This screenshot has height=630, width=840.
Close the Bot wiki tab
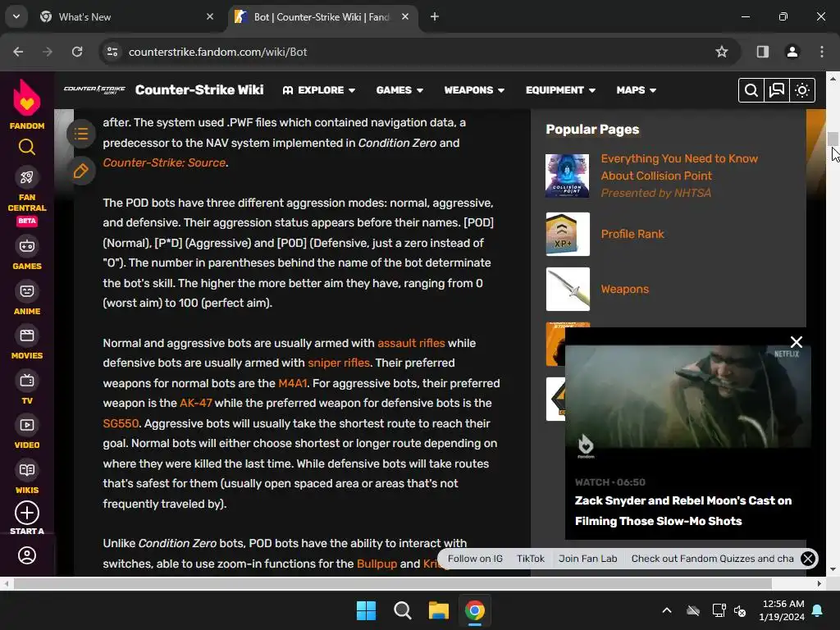[405, 16]
